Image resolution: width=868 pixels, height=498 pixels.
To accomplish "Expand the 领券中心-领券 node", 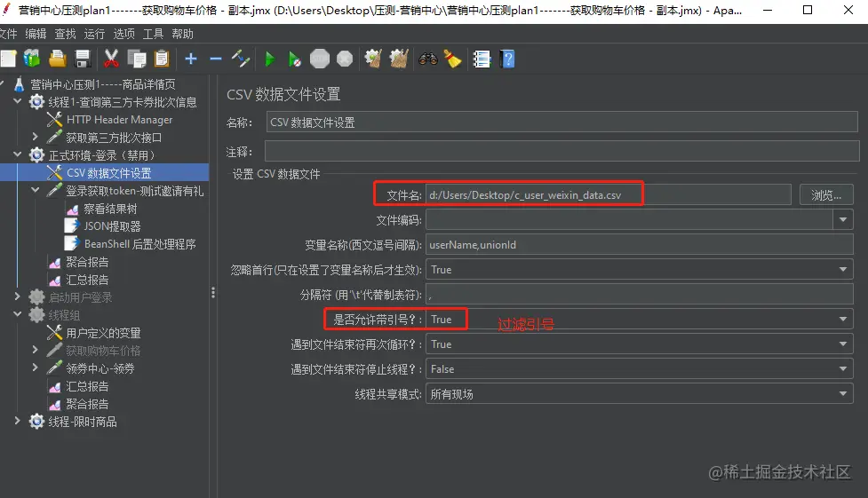I will coord(35,368).
